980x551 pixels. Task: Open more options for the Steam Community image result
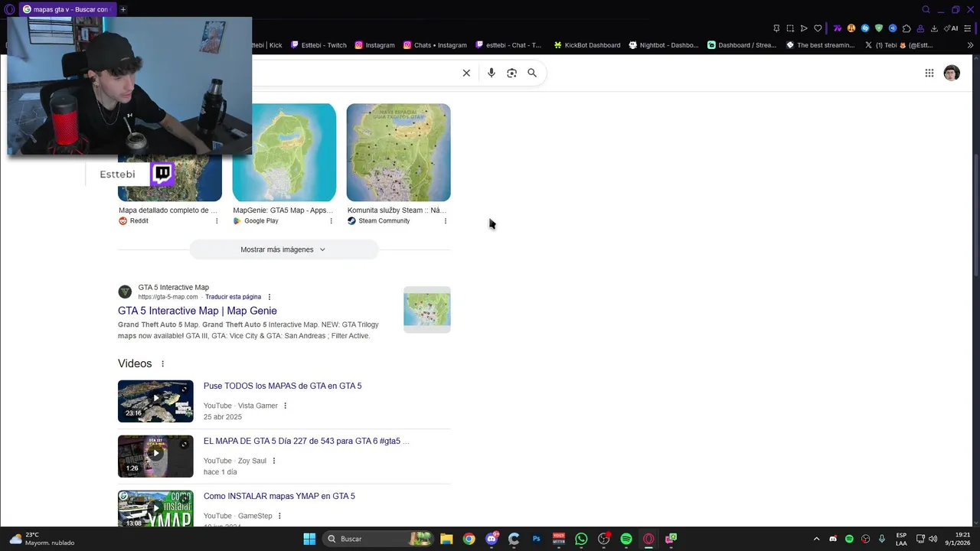pos(445,221)
